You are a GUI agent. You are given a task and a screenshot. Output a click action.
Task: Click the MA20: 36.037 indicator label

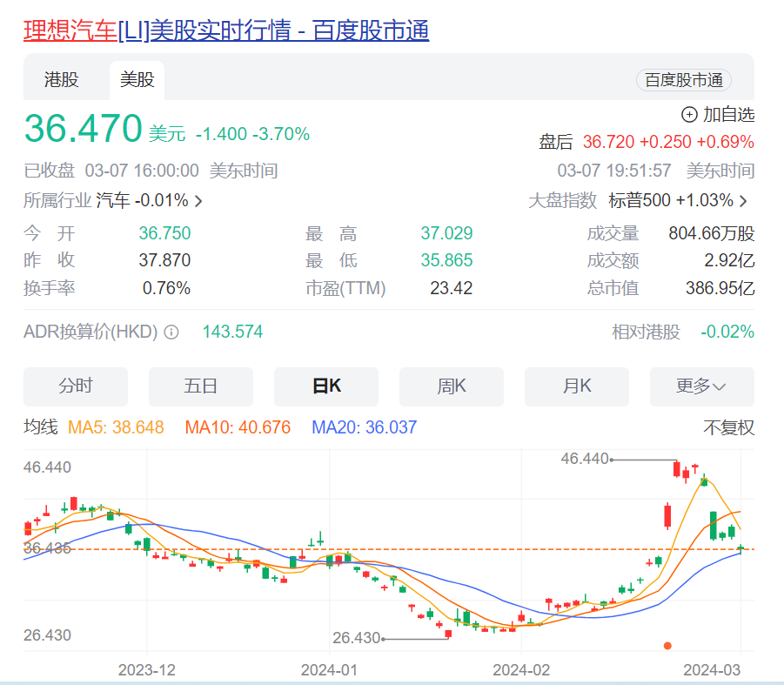[364, 427]
